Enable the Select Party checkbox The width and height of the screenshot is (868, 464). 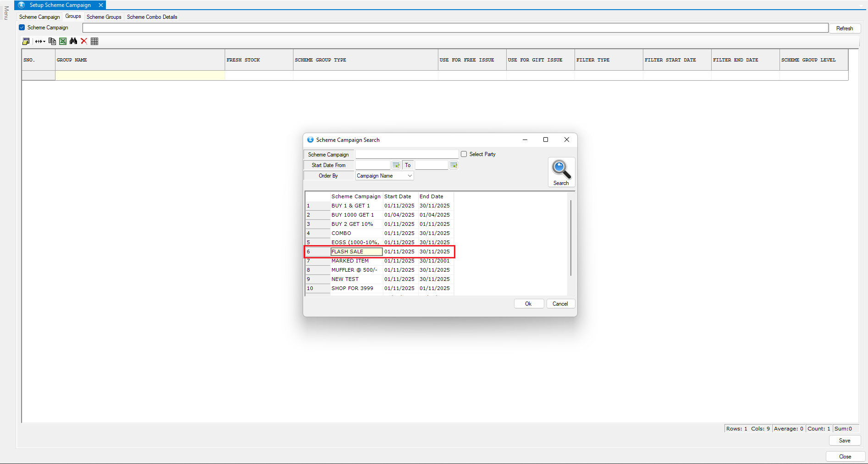[464, 154]
